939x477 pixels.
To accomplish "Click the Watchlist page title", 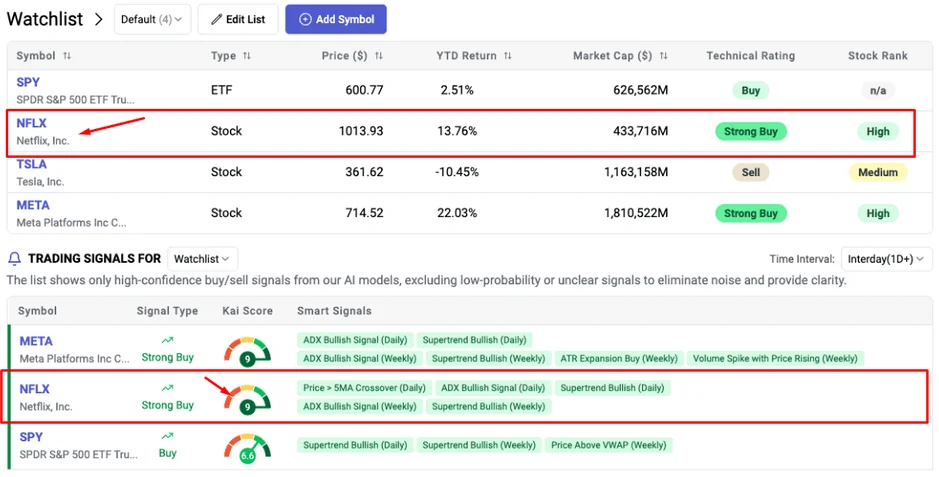I will click(x=45, y=19).
